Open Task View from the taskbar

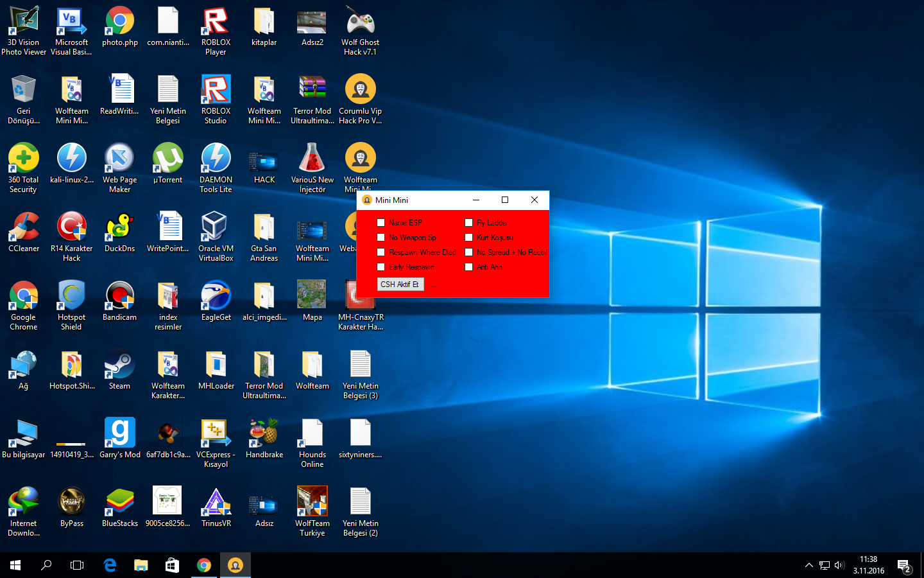(x=77, y=565)
